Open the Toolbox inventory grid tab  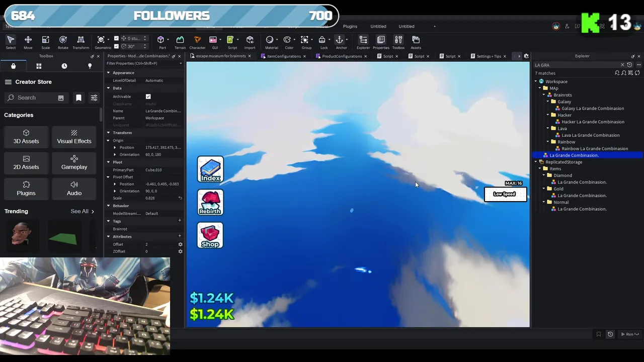point(39,66)
